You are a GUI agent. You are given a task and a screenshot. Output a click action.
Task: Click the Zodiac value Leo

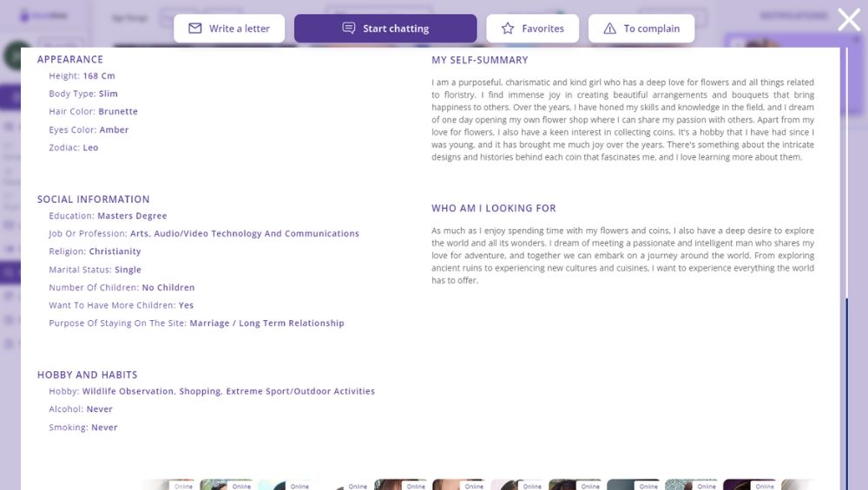coord(91,147)
